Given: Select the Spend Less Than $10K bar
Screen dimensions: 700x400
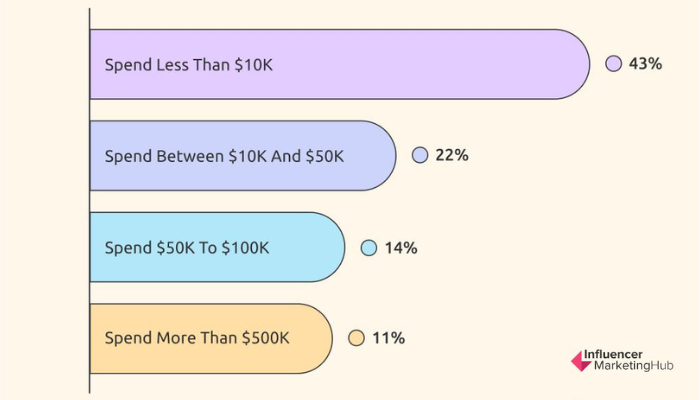Looking at the screenshot, I should (340, 64).
